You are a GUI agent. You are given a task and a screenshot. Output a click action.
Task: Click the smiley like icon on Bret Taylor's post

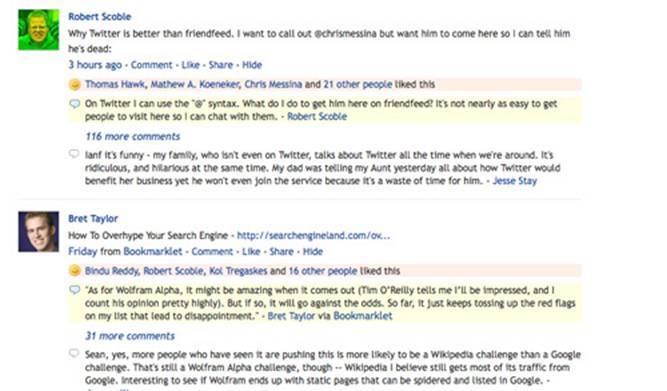74,271
